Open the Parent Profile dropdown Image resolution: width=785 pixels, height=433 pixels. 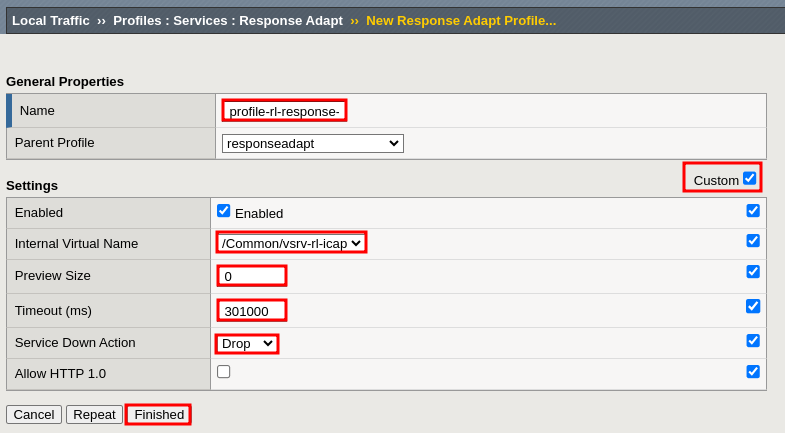(x=312, y=143)
